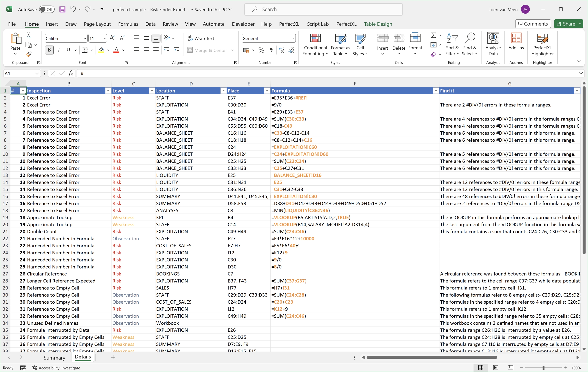
Task: Open the Formulas ribbon tab
Action: click(128, 24)
